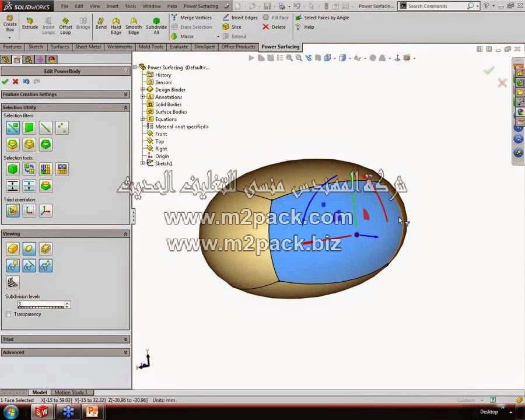Screen dimensions: 525x420
Task: Open the Insert menu
Action: pyautogui.click(x=112, y=6)
